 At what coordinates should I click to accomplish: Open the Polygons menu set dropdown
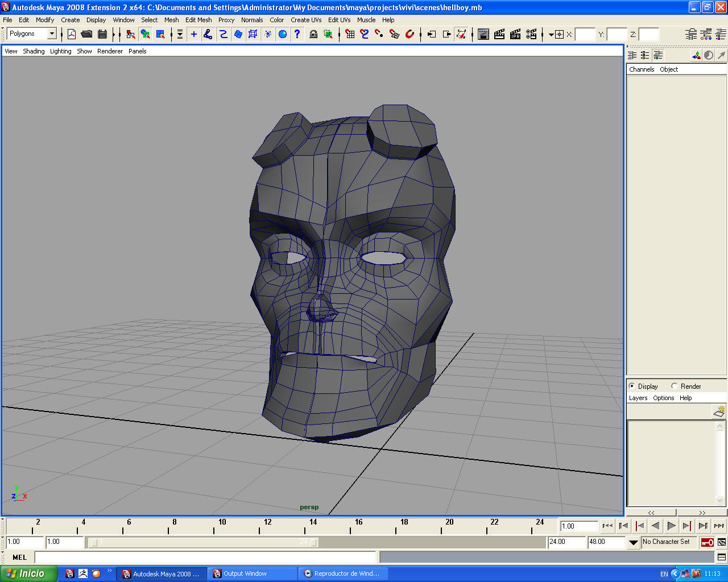[52, 34]
